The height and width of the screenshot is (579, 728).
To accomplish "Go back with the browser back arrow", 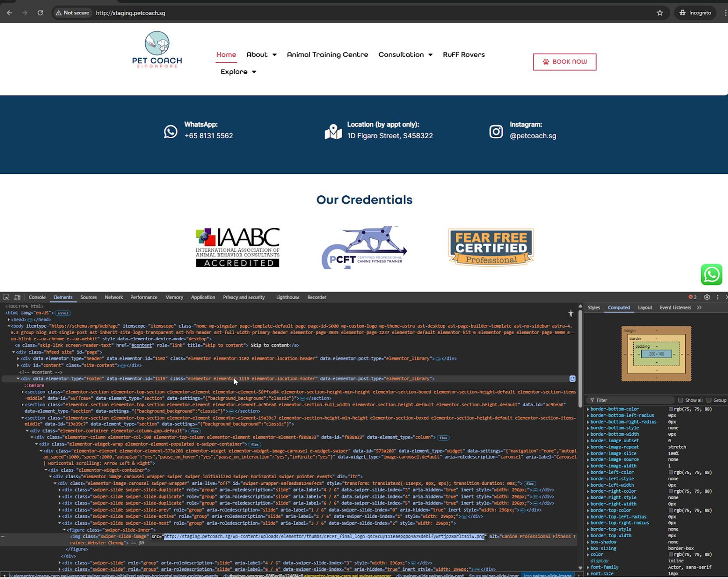I will point(10,13).
